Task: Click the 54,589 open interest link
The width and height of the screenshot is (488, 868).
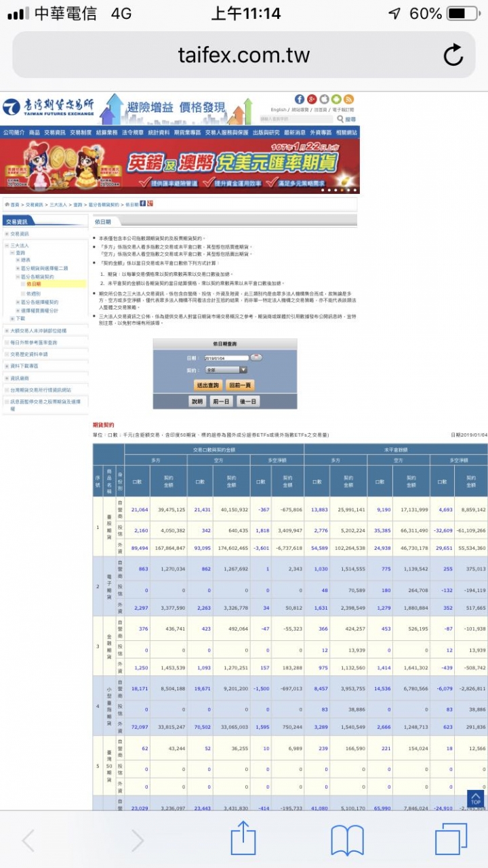Action: (x=320, y=548)
